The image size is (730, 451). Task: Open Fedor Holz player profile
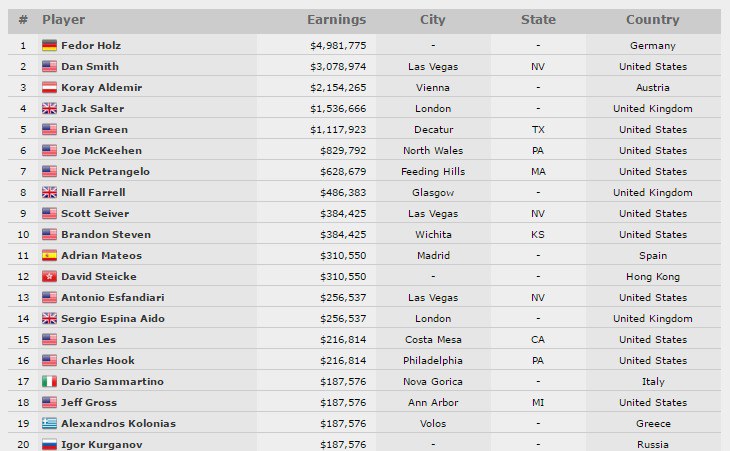[x=89, y=45]
